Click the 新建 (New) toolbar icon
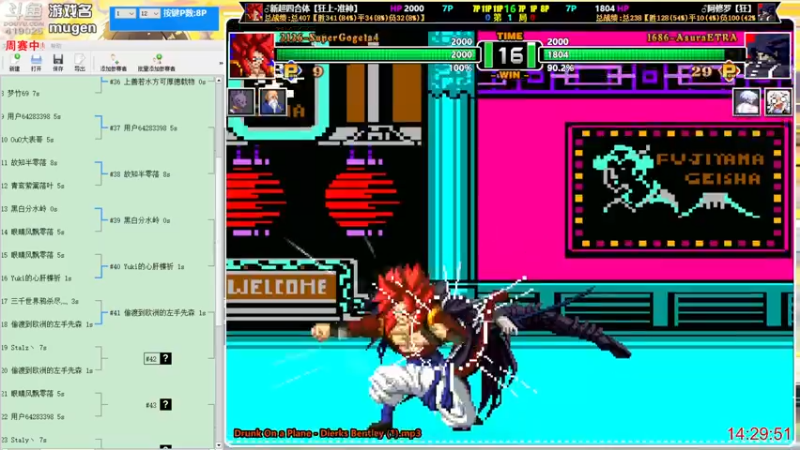Image resolution: width=800 pixels, height=450 pixels. [14, 62]
